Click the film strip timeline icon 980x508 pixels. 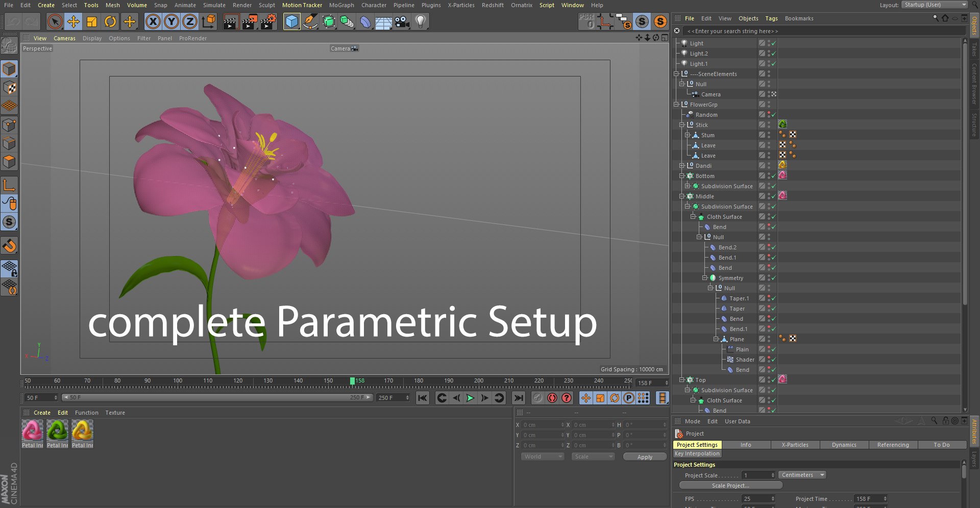coord(663,398)
